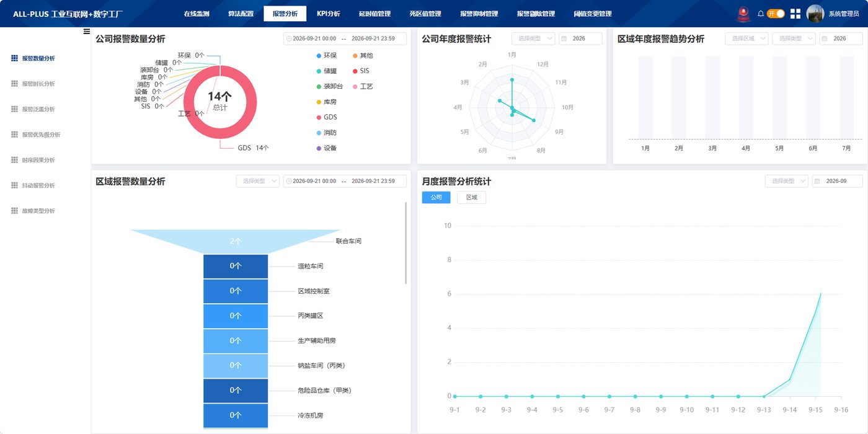Click the funnel scrollbar thumb
Viewport: 868px width, 434px height.
click(405, 242)
